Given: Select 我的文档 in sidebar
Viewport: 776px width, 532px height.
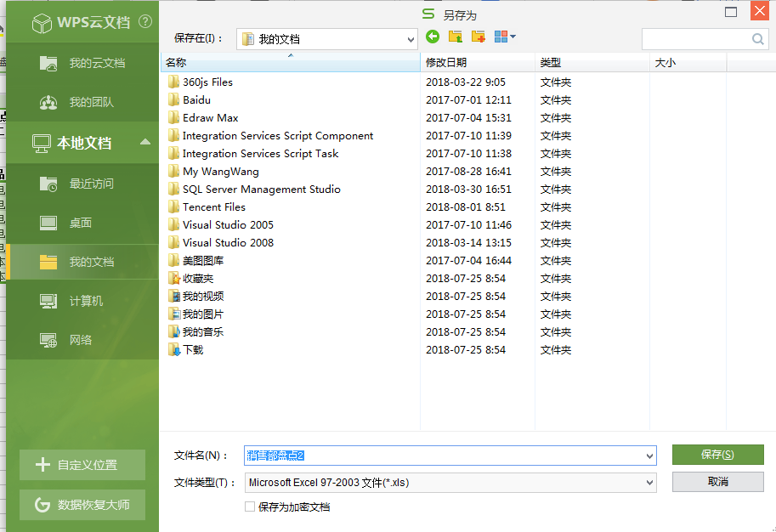Looking at the screenshot, I should pos(82,262).
